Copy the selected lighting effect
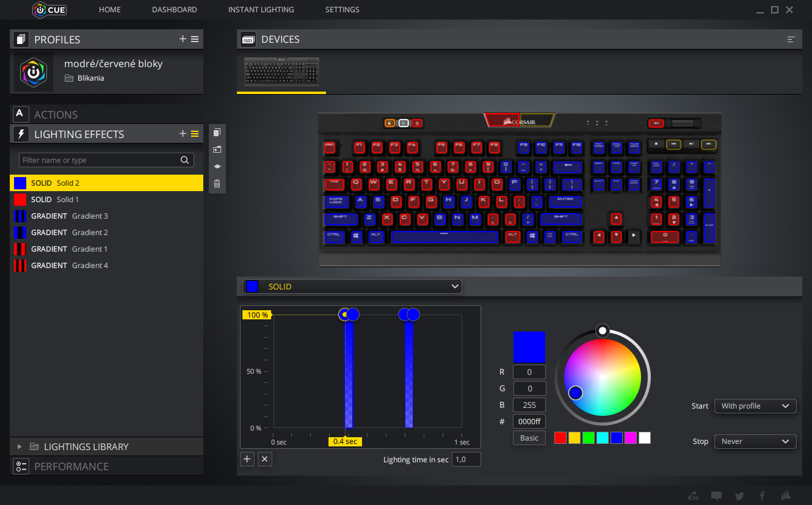812x505 pixels. pos(217,133)
